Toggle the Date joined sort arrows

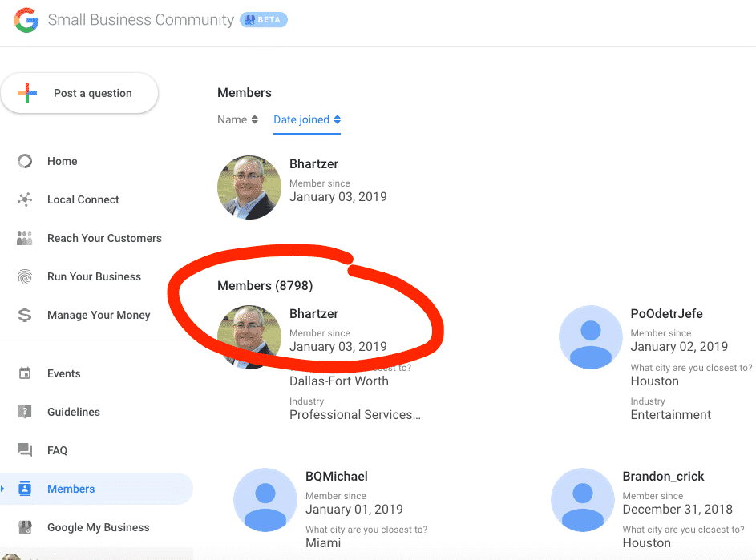pyautogui.click(x=337, y=119)
